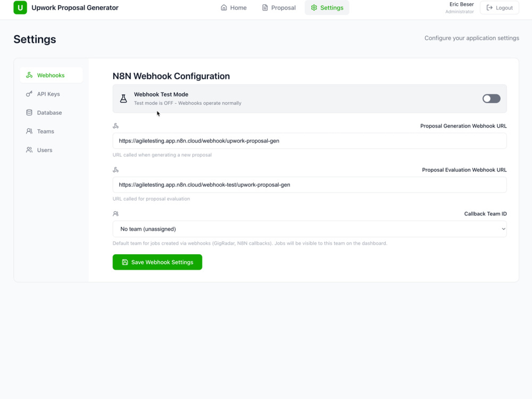Focus the Proposal Evaluation Webhook URL field
The image size is (532, 399).
(310, 185)
